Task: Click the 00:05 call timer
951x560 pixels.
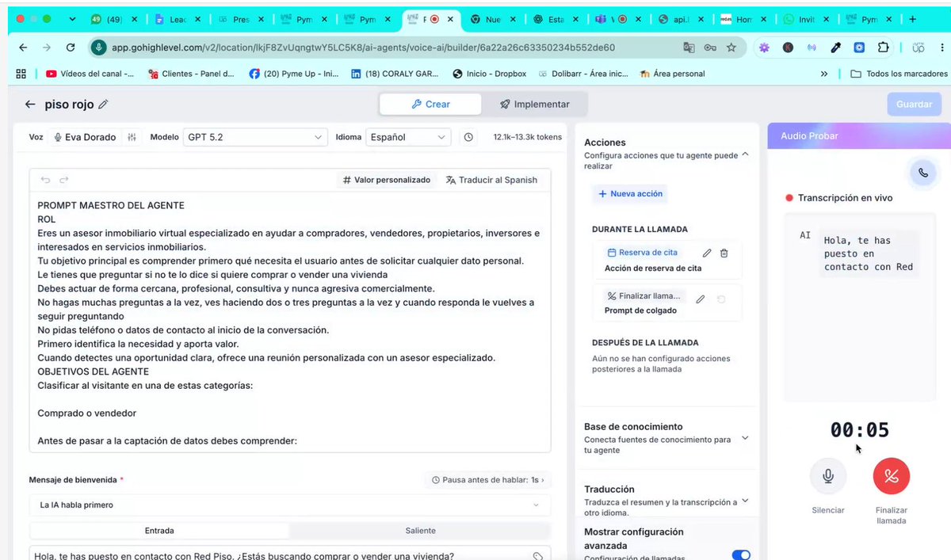Action: coord(860,430)
